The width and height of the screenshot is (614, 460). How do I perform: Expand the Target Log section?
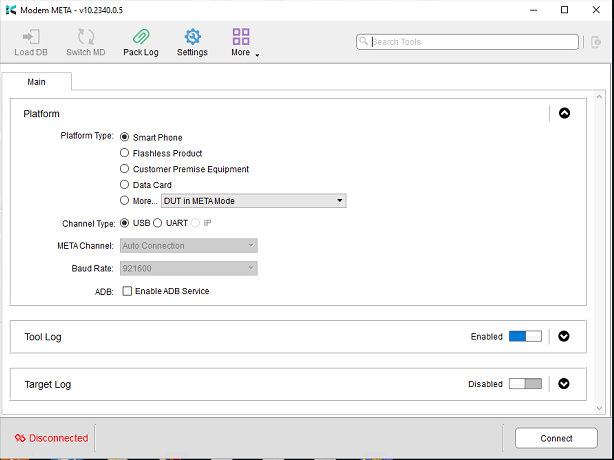(x=564, y=384)
